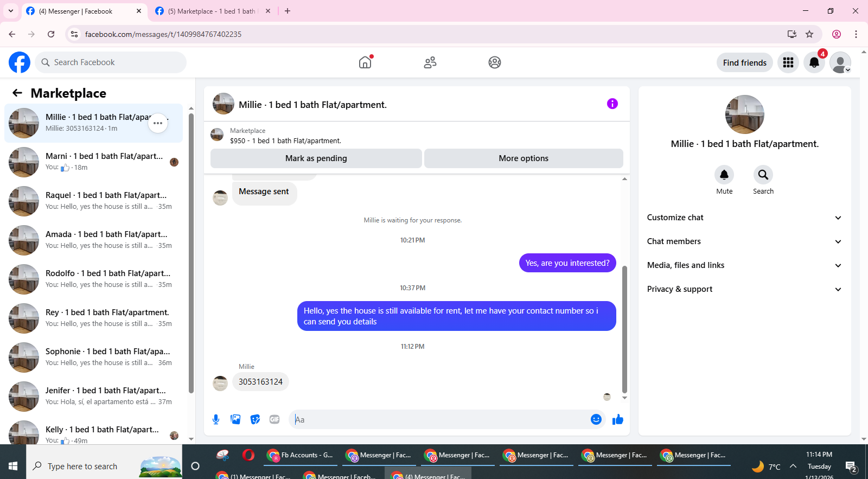
Task: Click the chat messages scrollbar
Action: [x=624, y=329]
